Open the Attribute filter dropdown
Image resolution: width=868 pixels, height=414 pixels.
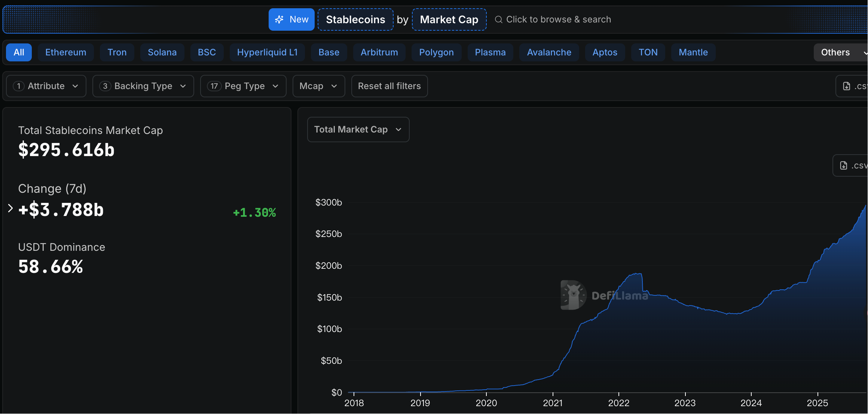coord(46,86)
